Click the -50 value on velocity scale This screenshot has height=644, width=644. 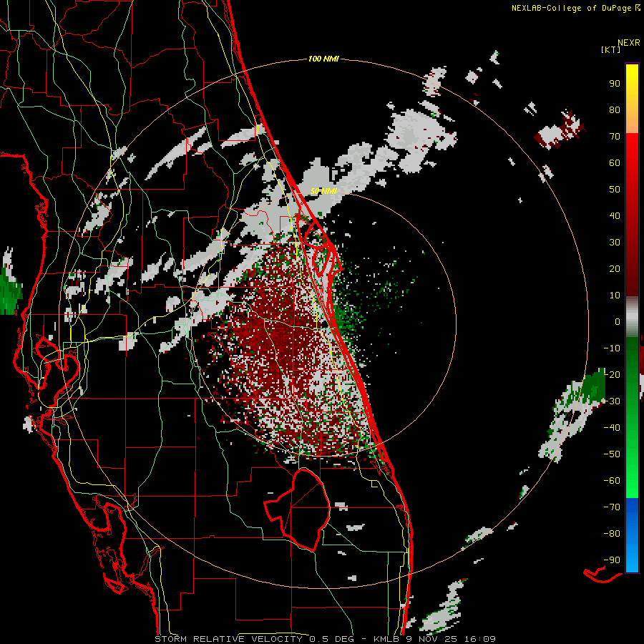click(x=612, y=454)
